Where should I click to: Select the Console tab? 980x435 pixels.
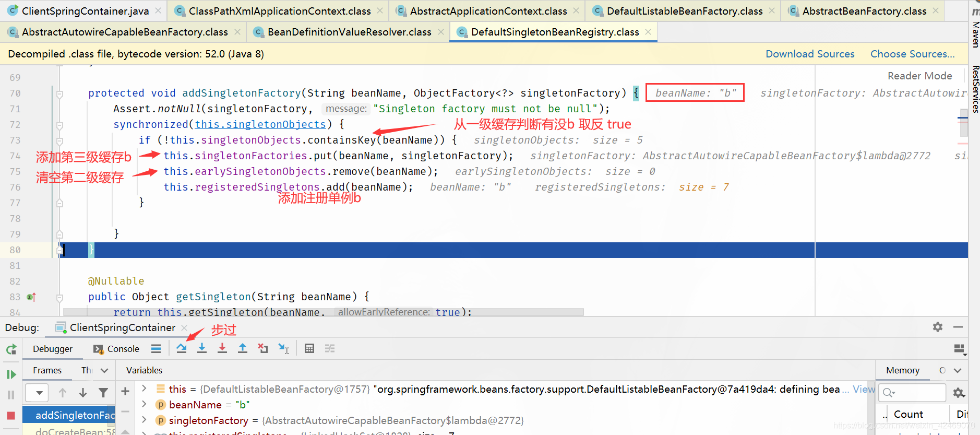pyautogui.click(x=116, y=349)
